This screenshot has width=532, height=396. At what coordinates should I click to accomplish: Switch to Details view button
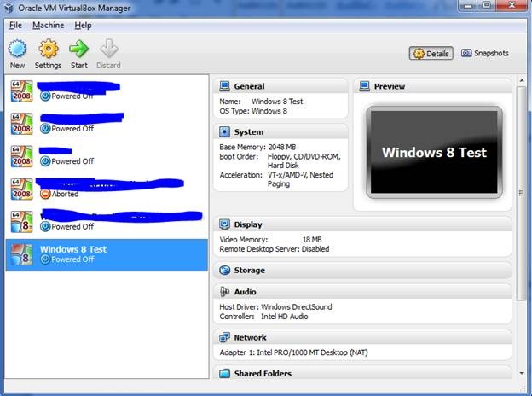431,53
